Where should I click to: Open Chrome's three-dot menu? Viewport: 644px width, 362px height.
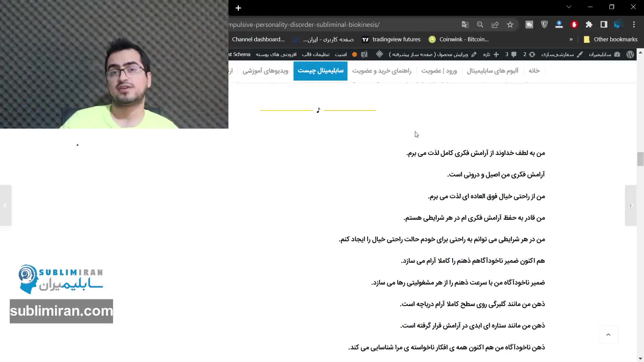[x=634, y=25]
